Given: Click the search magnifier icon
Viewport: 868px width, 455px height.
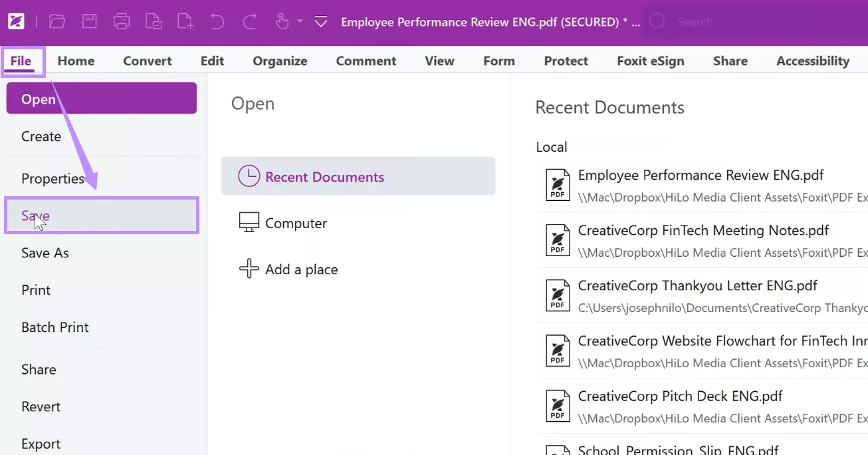Looking at the screenshot, I should 657,22.
